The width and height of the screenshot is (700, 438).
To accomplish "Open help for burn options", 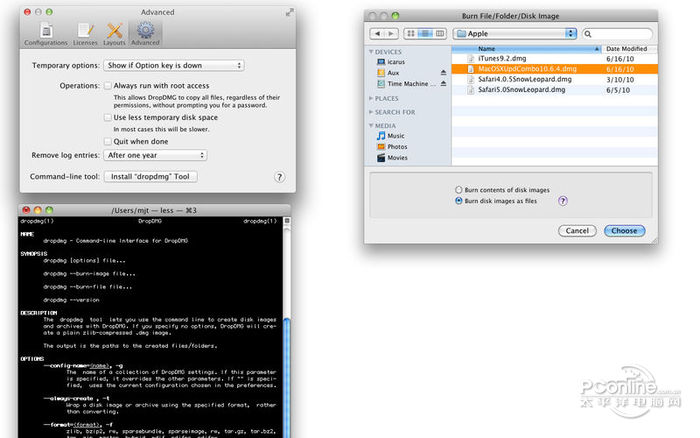I will 563,201.
